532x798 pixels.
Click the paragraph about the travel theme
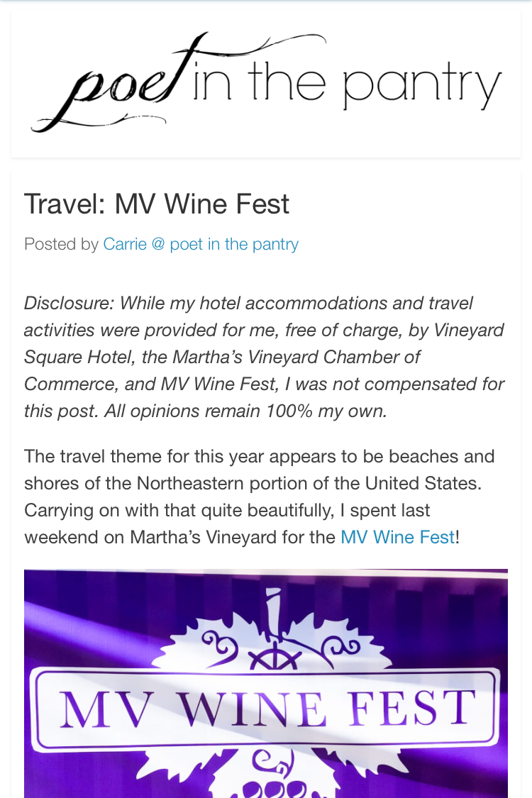(259, 497)
